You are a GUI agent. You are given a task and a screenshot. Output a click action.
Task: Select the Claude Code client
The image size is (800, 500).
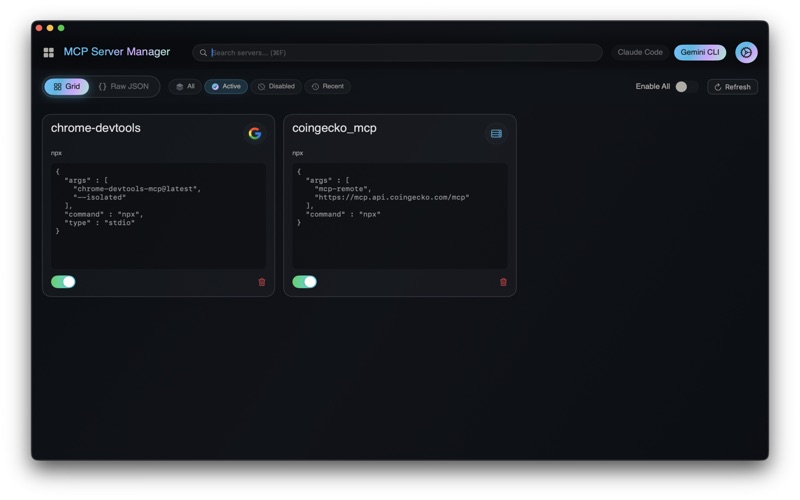(x=640, y=52)
